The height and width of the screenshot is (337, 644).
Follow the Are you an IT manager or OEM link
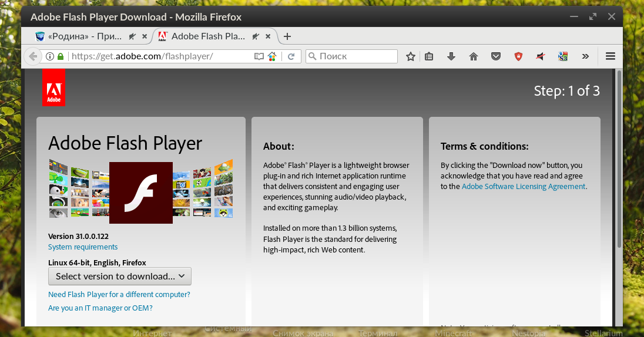tap(100, 308)
